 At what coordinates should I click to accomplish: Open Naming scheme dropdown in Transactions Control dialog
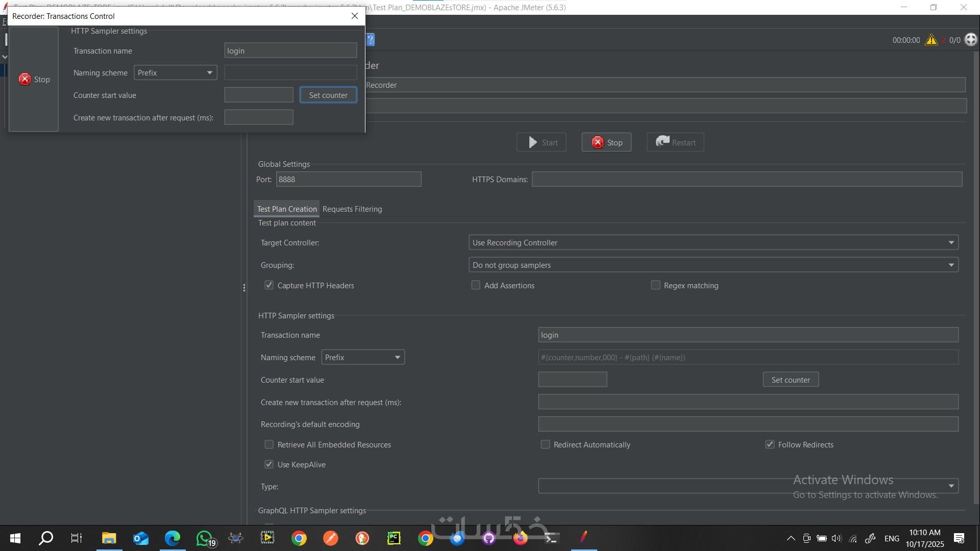tap(175, 72)
